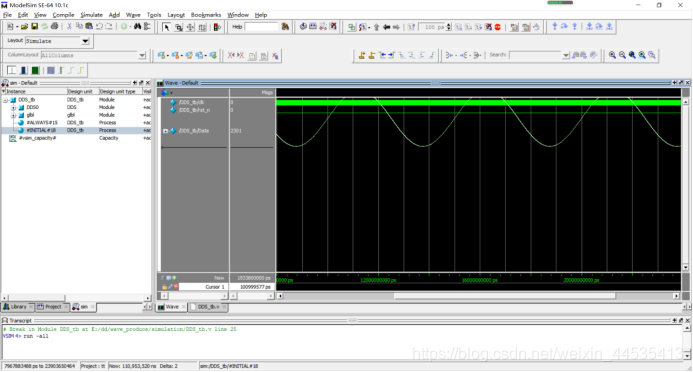This screenshot has height=372, width=693.
Task: Click the Restart simulation icon
Action: tap(411, 27)
